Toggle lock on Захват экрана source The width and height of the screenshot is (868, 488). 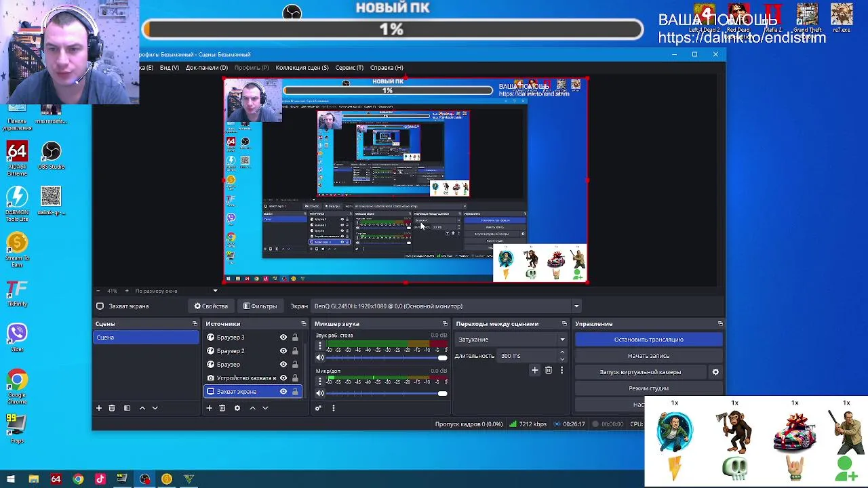[295, 392]
